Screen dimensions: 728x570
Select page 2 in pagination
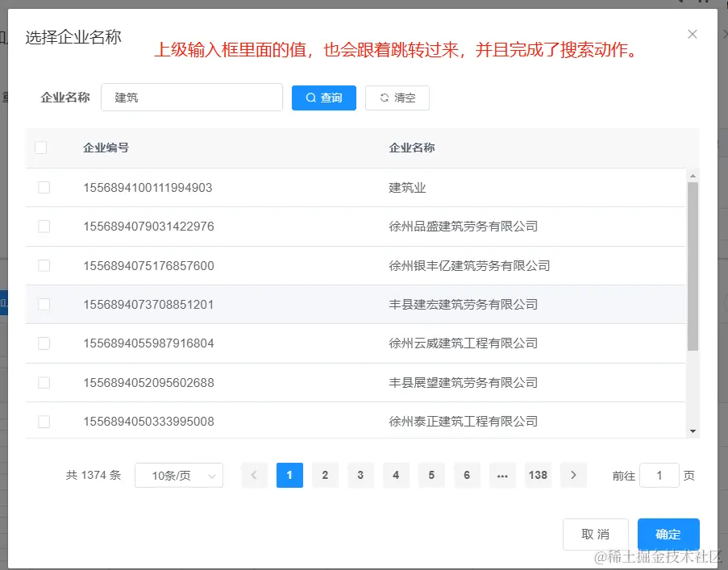(325, 475)
